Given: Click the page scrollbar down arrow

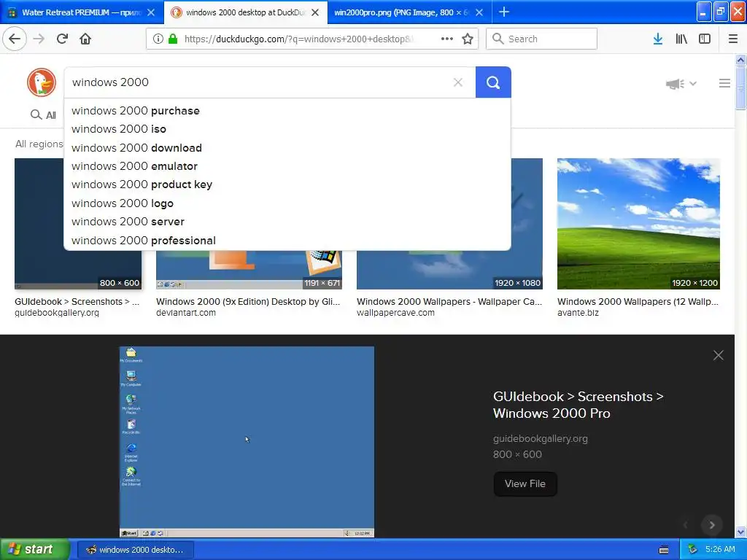Looking at the screenshot, I should click(740, 532).
